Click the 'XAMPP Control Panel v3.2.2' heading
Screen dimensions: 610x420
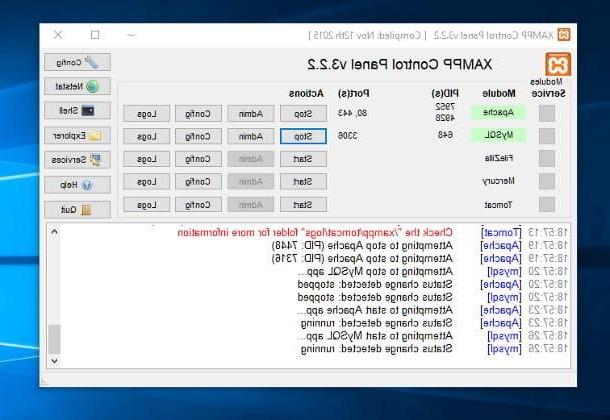tap(400, 64)
